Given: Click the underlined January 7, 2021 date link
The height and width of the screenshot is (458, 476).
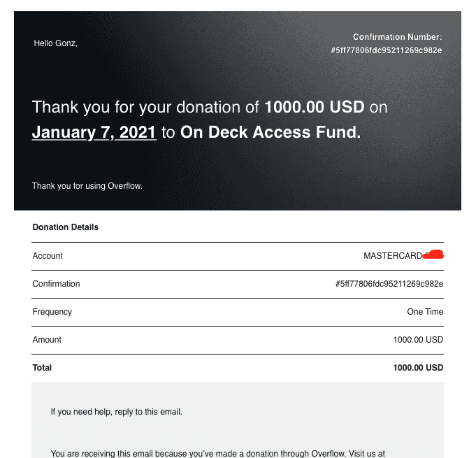Looking at the screenshot, I should pos(94,132).
